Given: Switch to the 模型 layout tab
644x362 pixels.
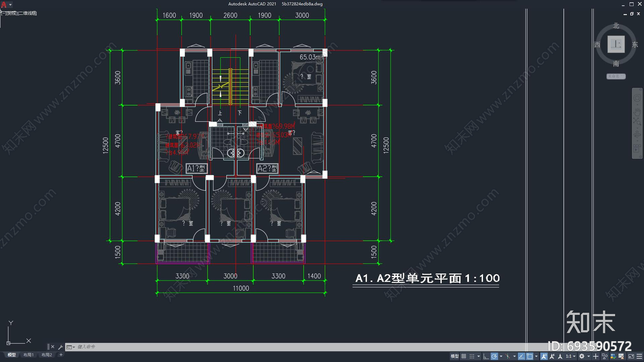Looking at the screenshot, I should 12,355.
